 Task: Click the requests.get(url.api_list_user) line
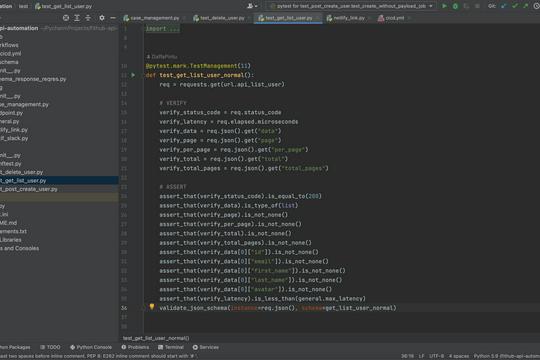(222, 84)
